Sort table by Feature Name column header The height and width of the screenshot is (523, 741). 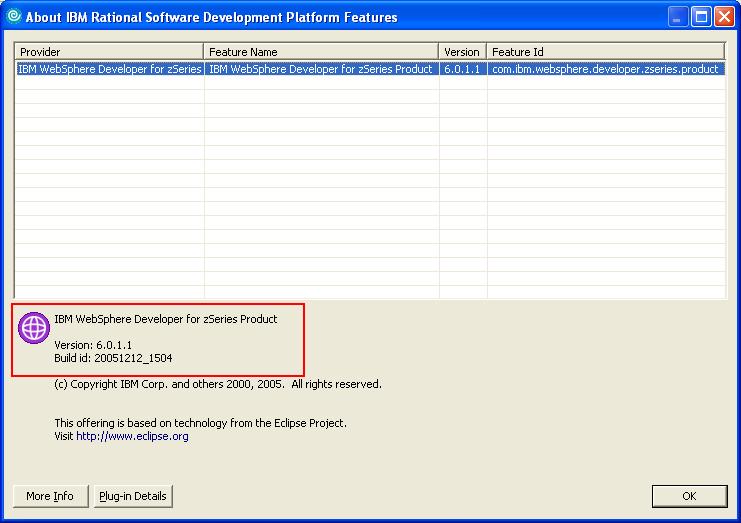pyautogui.click(x=321, y=52)
